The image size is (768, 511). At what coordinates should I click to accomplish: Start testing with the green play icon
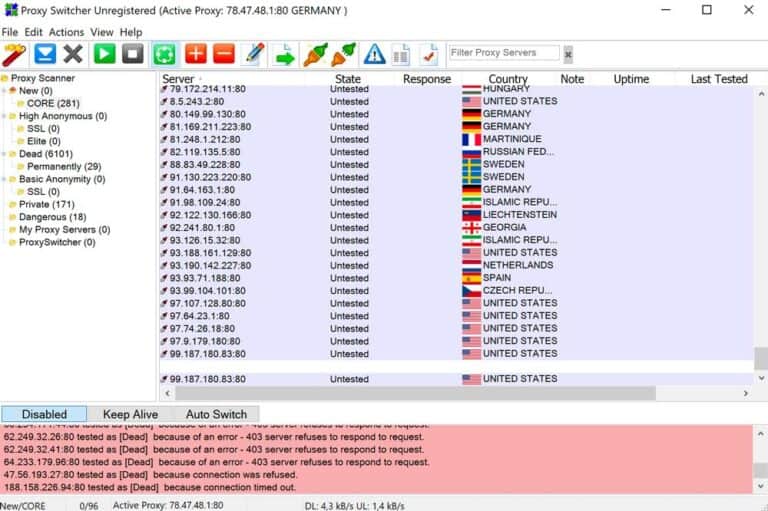(104, 54)
